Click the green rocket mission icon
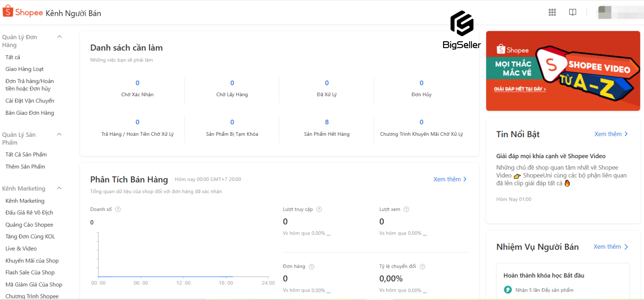The image size is (644, 300). pos(508,290)
